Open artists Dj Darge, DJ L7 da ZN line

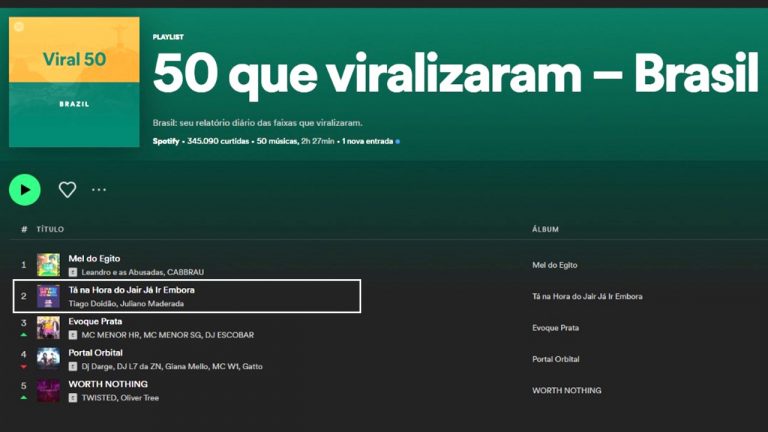172,366
